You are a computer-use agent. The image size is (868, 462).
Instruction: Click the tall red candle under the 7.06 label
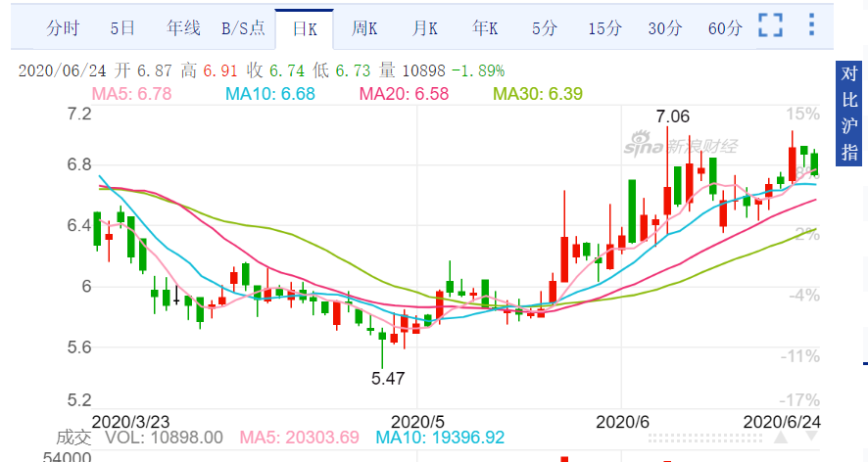tap(667, 181)
